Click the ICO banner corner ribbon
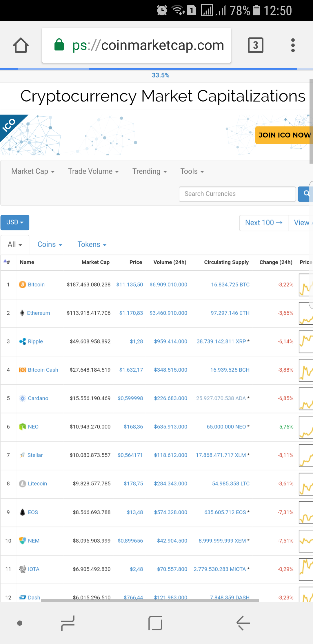This screenshot has height=644, width=313. click(11, 125)
